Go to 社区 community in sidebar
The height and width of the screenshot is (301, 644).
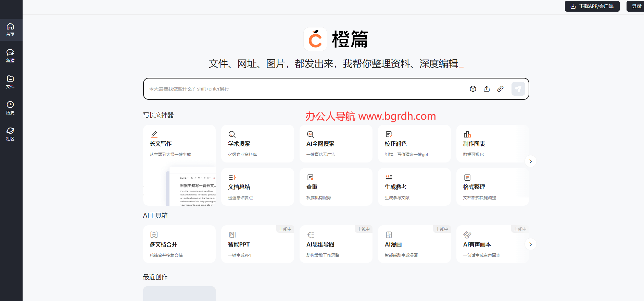10,134
